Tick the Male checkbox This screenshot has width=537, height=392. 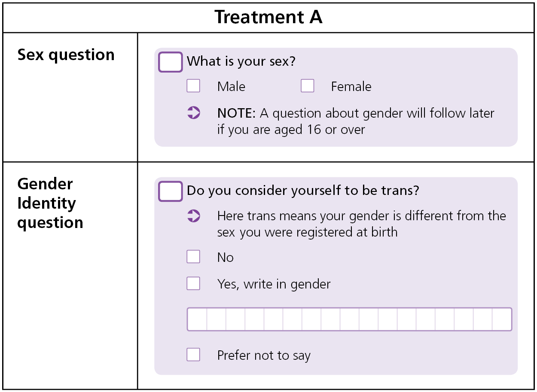(x=193, y=86)
